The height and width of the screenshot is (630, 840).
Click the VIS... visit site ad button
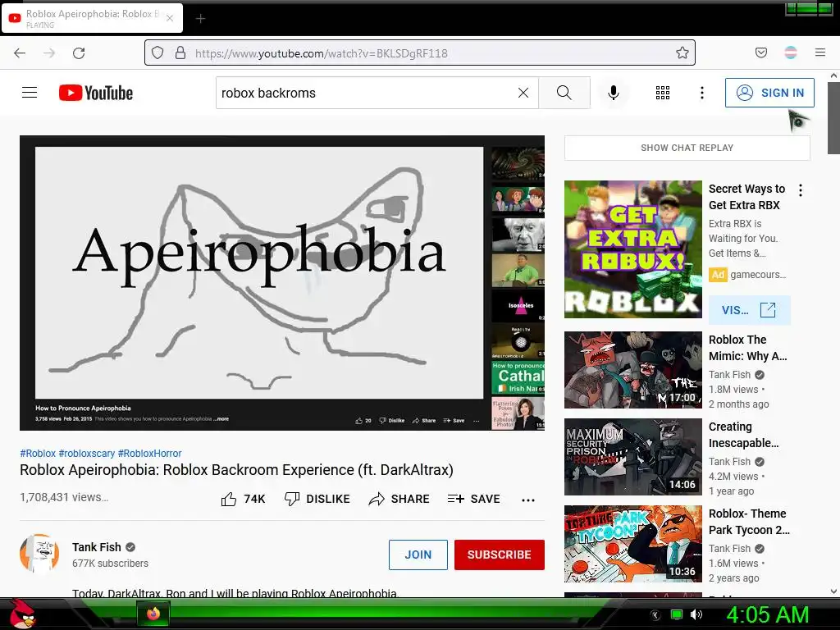coord(750,309)
